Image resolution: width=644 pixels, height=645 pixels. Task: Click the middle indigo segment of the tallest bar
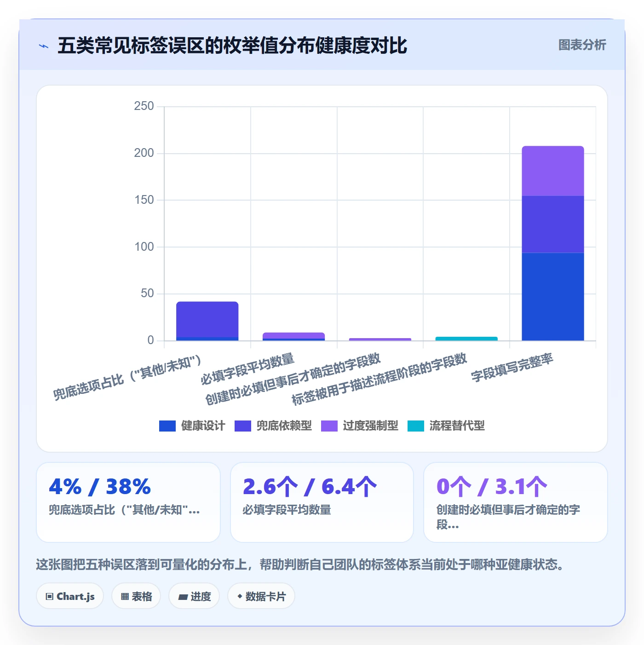coord(553,225)
